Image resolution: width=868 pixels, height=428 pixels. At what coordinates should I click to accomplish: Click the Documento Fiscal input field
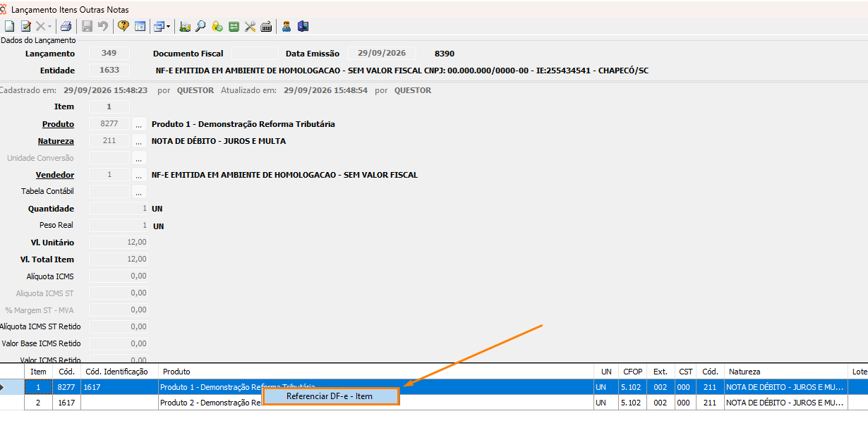[254, 53]
